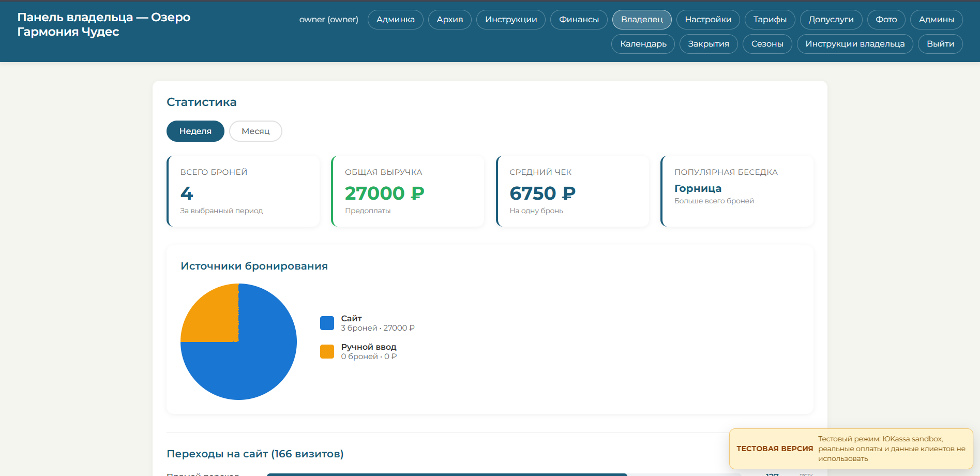Open the Календарь page
Screen dimensions: 980x476
[x=643, y=44]
